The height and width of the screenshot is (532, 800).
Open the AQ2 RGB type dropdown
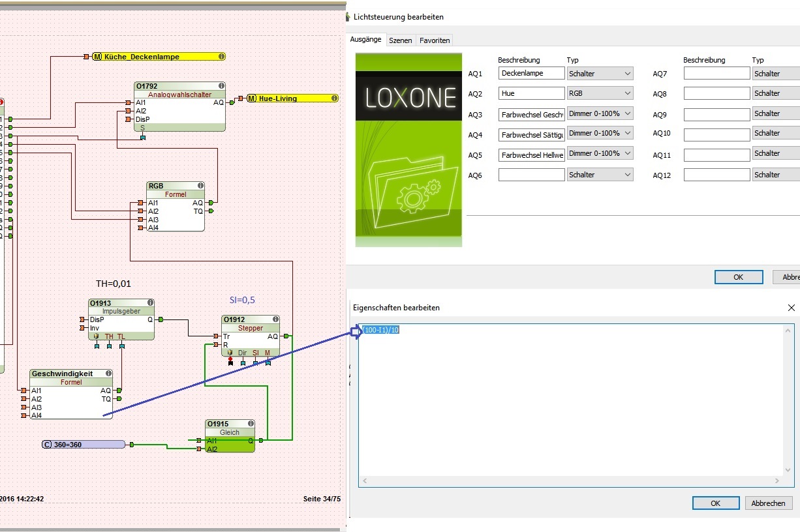[x=600, y=93]
